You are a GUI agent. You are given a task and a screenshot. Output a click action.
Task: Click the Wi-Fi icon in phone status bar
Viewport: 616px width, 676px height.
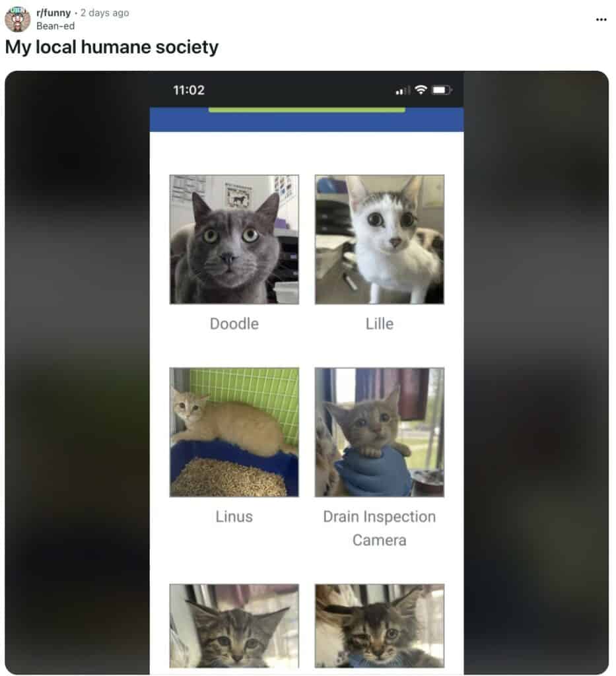click(x=421, y=90)
